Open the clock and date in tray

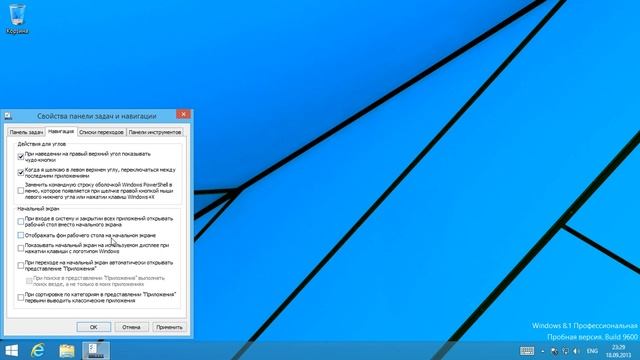click(x=618, y=351)
